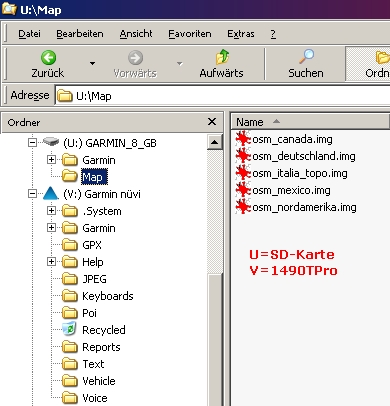Select the file name osm_italia_topo.img
The image size is (390, 406).
300,173
